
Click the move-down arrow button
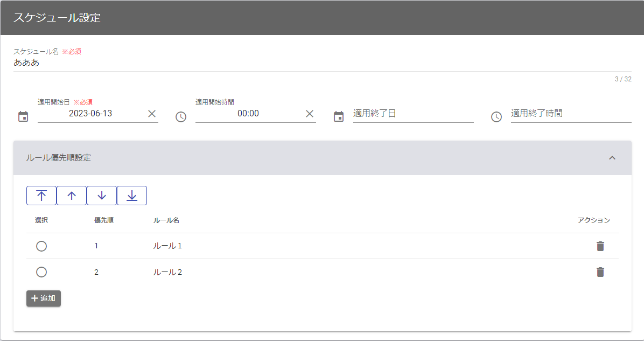point(102,196)
